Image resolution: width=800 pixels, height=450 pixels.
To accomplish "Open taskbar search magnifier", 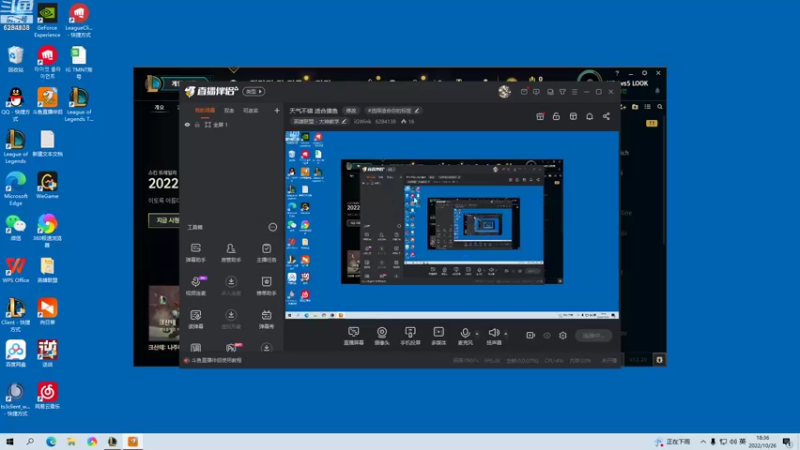I will [x=30, y=441].
